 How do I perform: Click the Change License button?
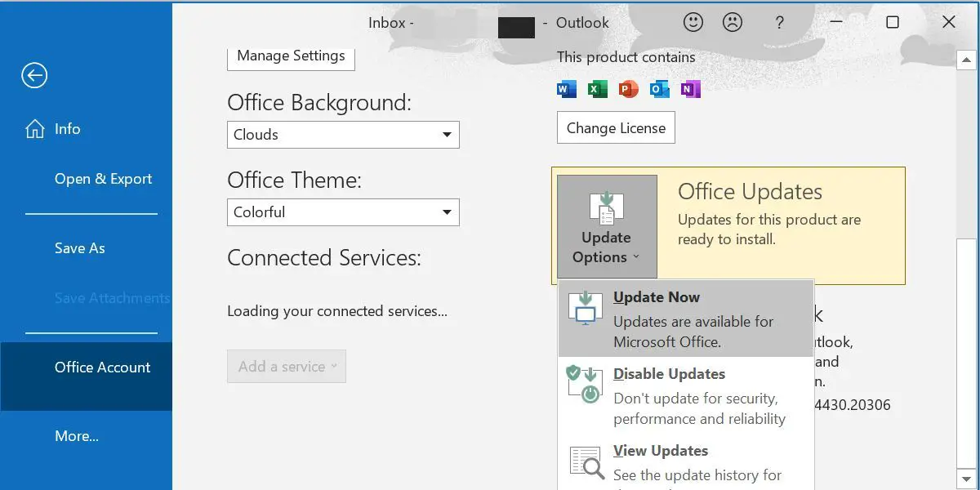(616, 128)
